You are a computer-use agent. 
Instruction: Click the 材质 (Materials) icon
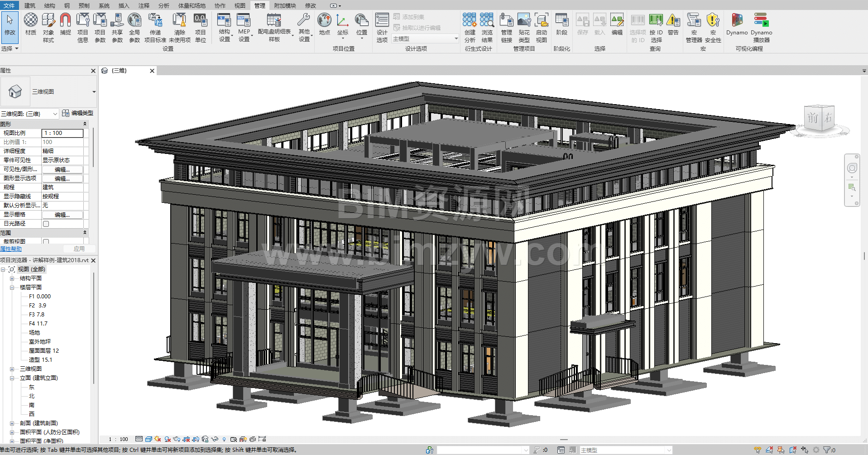pos(31,21)
